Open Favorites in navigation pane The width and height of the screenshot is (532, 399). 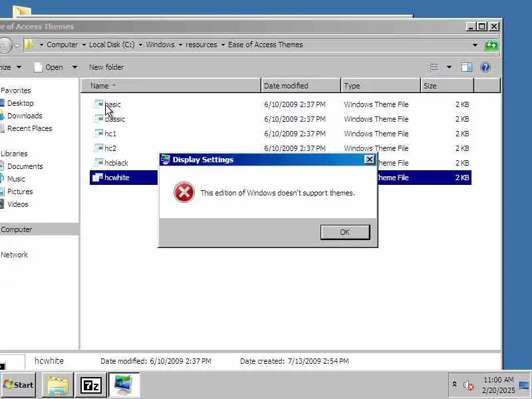click(x=15, y=90)
